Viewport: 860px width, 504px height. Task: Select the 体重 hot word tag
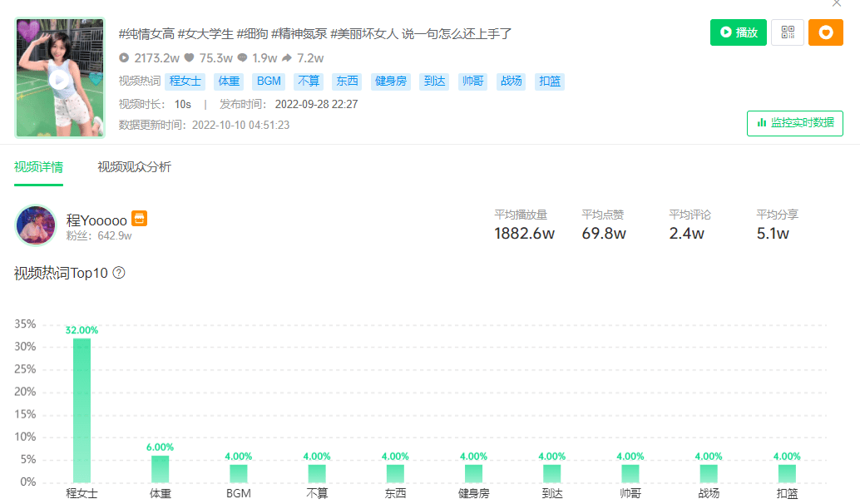[228, 82]
